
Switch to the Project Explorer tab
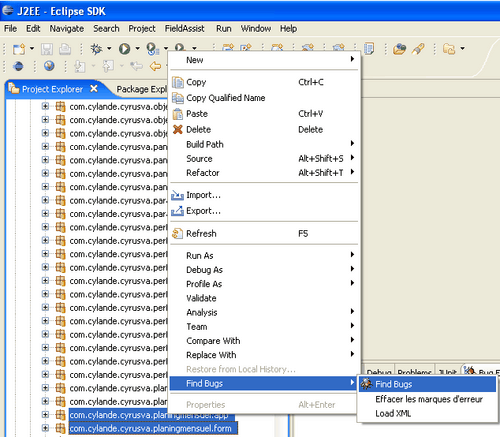(52, 89)
